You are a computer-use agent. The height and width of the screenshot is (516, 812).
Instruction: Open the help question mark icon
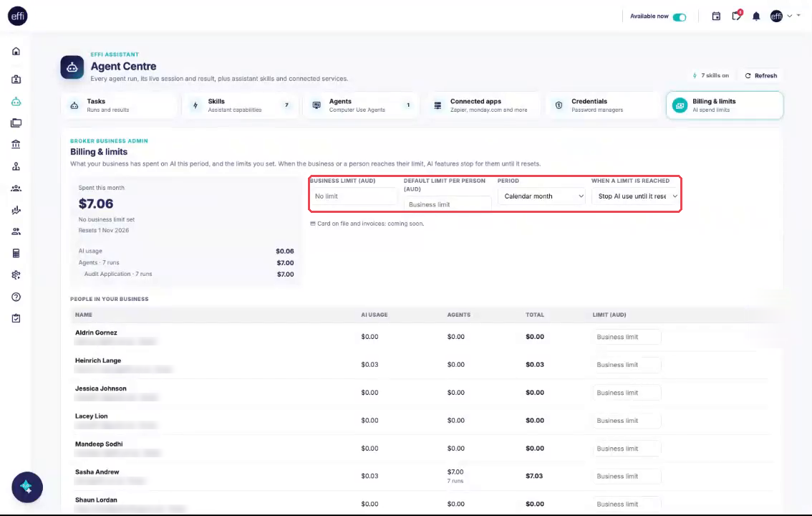click(x=16, y=297)
